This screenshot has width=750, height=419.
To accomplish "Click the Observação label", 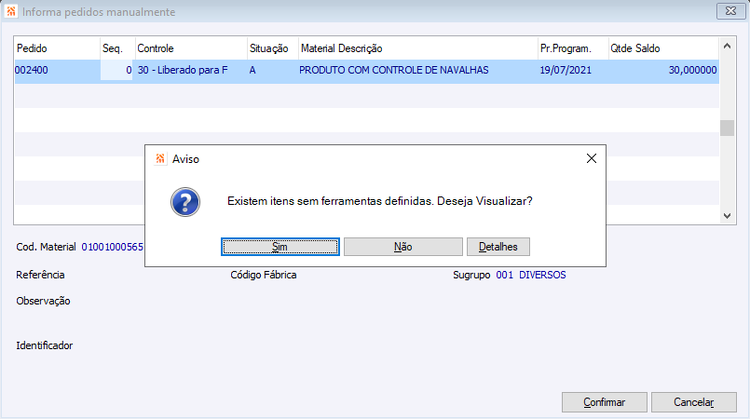I will click(x=43, y=301).
